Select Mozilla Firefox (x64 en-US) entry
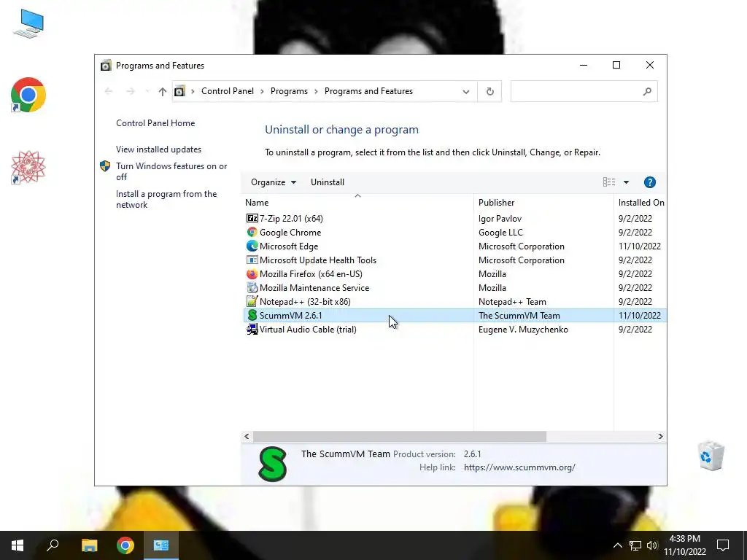This screenshot has height=560, width=747. [454, 274]
